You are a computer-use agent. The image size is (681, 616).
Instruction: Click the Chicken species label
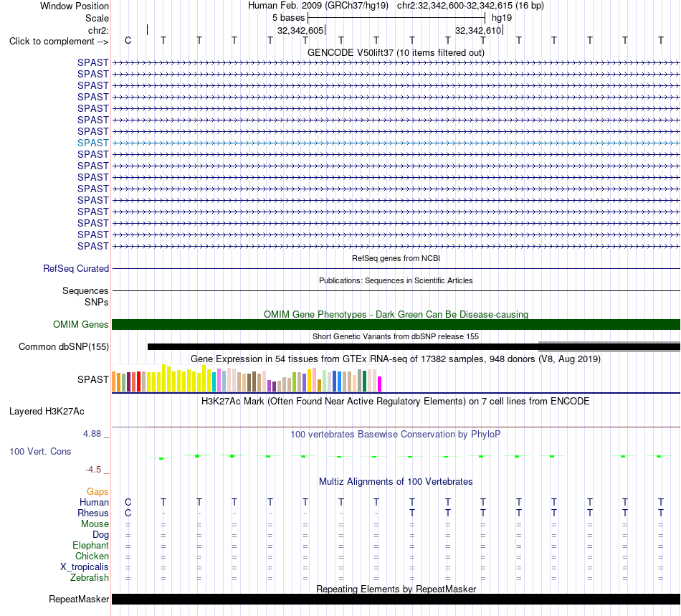(92, 556)
